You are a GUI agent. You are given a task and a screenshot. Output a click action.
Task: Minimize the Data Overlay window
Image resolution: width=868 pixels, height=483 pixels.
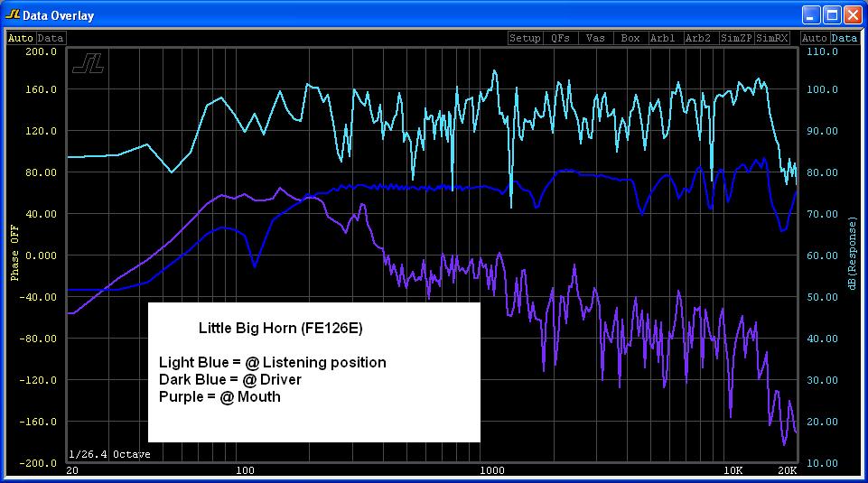click(x=811, y=15)
